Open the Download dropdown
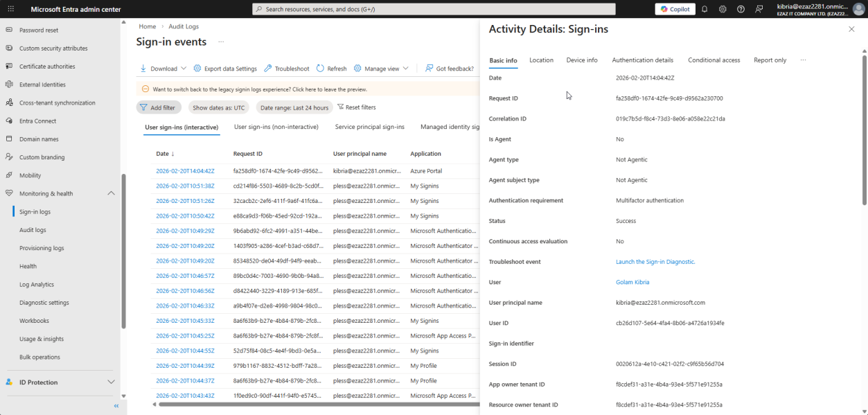This screenshot has width=868, height=415. (163, 69)
